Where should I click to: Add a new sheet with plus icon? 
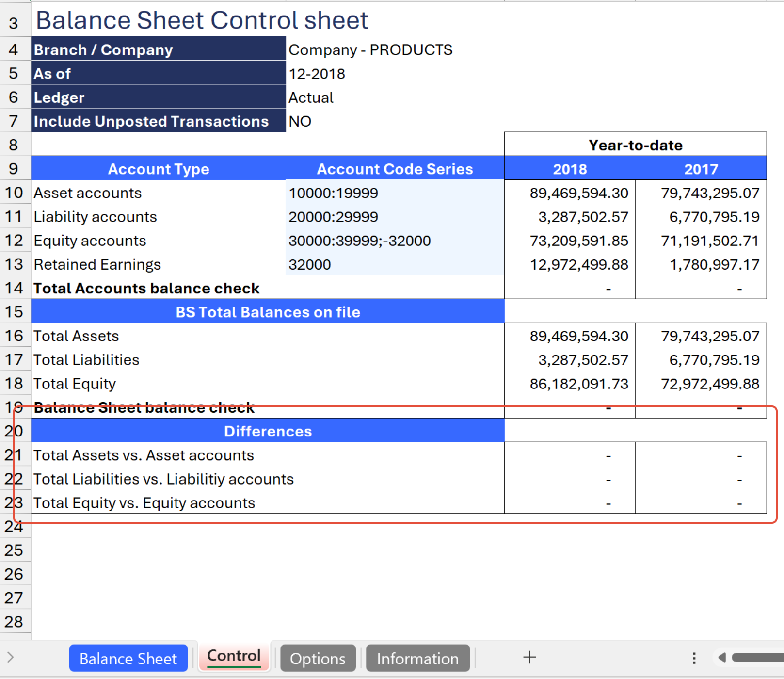(x=529, y=657)
